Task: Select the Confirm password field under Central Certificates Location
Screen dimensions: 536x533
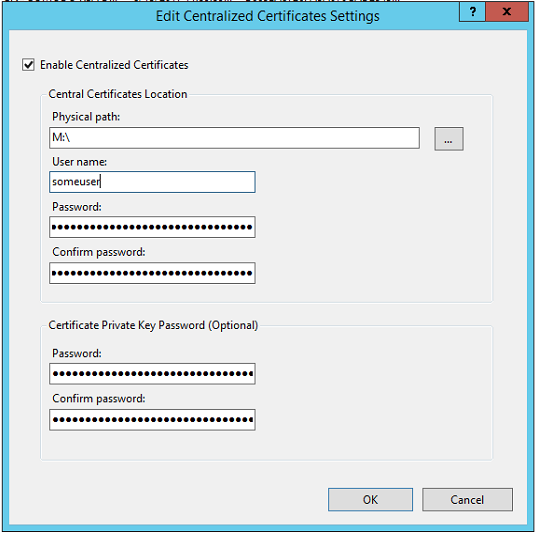Action: pyautogui.click(x=152, y=273)
